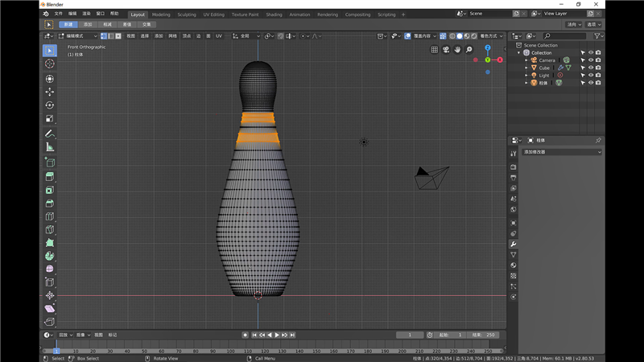Open the outliner filter dropdown

[598, 36]
